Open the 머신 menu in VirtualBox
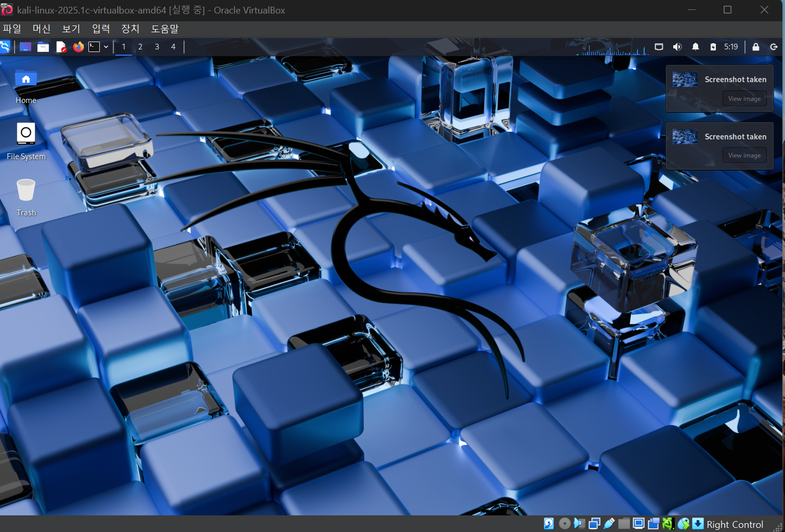 point(42,29)
